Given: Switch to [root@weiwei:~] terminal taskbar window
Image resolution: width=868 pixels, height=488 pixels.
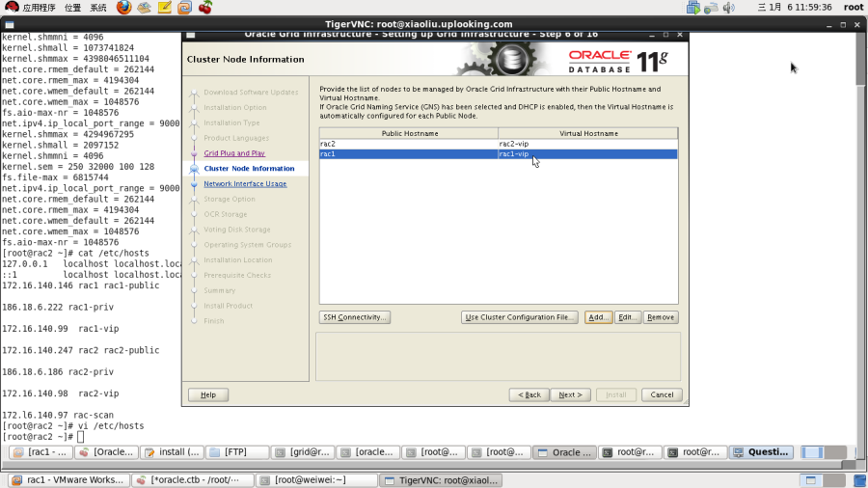Looking at the screenshot, I should pos(316,480).
